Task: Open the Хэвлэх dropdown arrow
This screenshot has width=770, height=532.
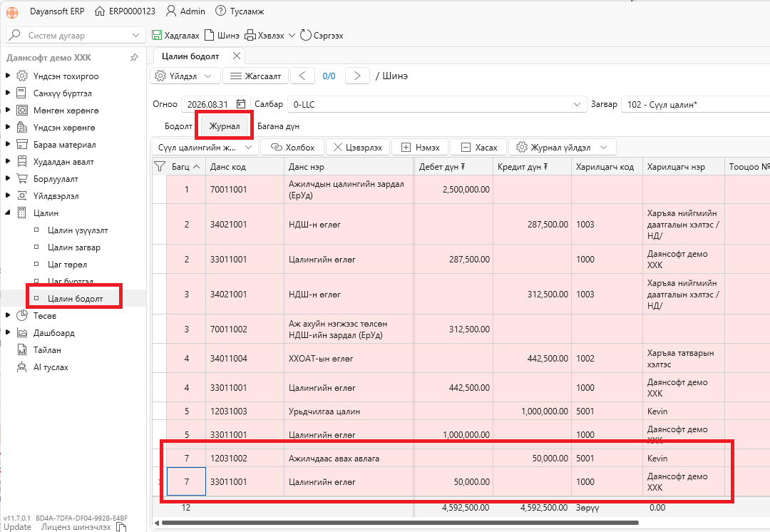Action: (292, 36)
